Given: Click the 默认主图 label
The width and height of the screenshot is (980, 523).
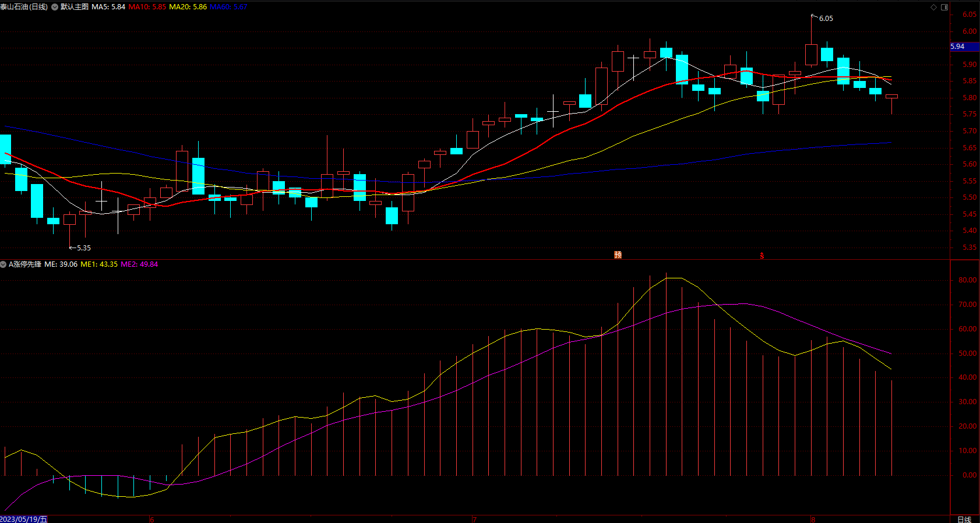Looking at the screenshot, I should (x=75, y=7).
